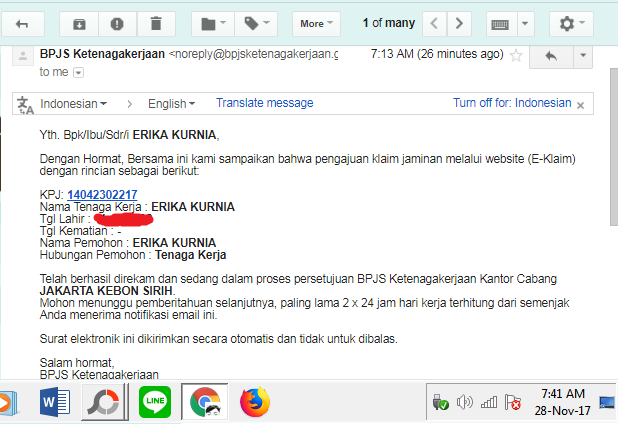Open the Labels tag menu
This screenshot has width=618, height=424.
tap(256, 24)
